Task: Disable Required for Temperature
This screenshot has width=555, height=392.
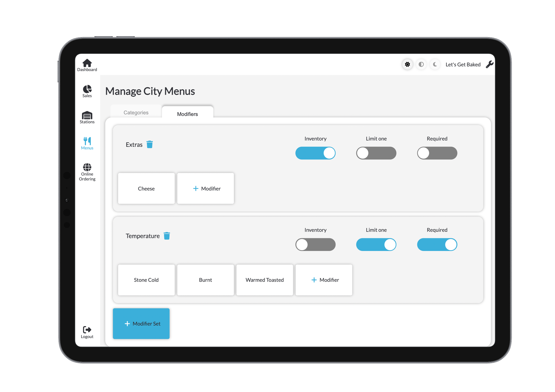Action: [437, 244]
